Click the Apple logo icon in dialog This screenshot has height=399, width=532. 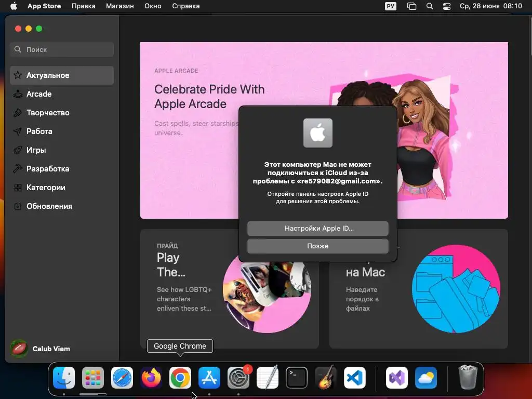coord(318,133)
